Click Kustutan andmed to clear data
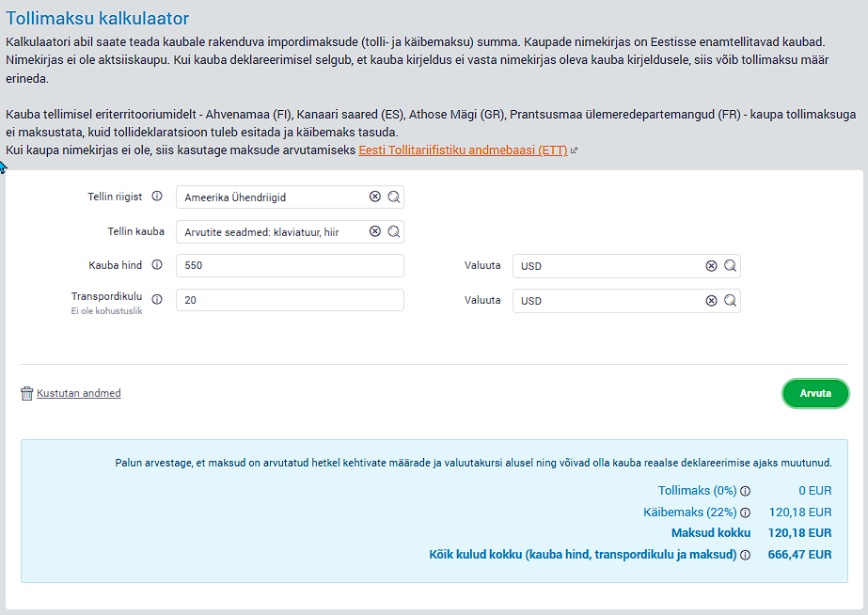Image resolution: width=868 pixels, height=615 pixels. pyautogui.click(x=79, y=393)
